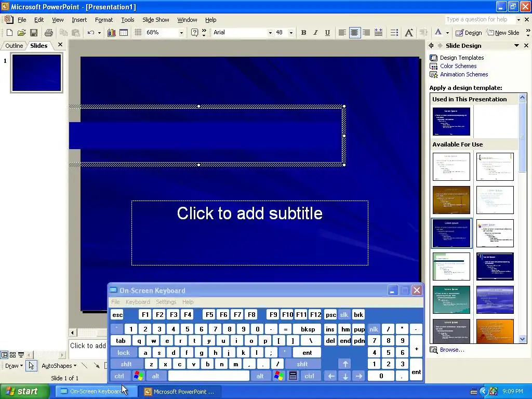Open the Insert menu

click(x=79, y=20)
